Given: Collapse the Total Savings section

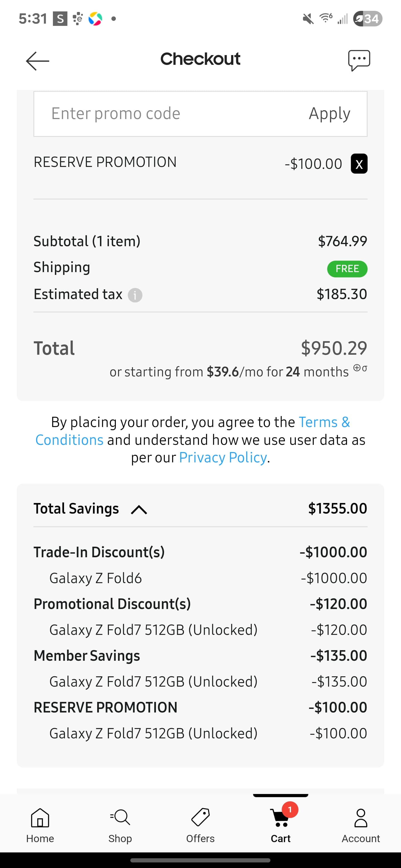Looking at the screenshot, I should pos(139,509).
